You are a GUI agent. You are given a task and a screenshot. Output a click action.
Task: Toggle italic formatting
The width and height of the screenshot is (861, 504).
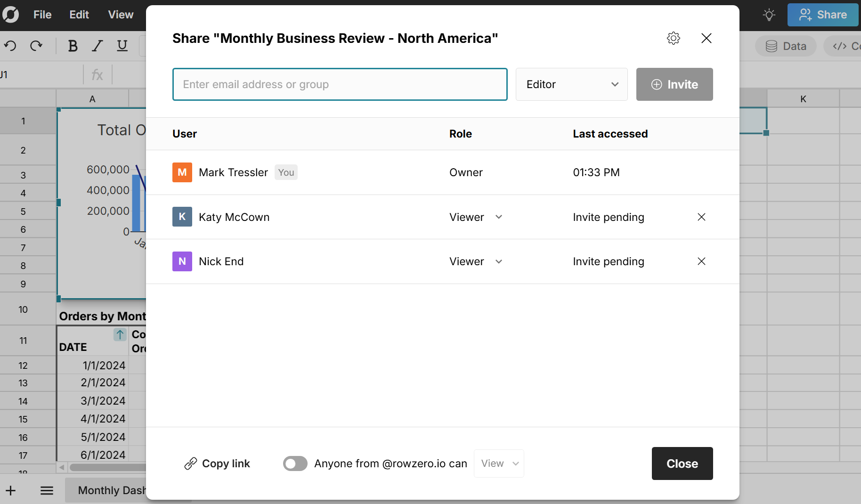coord(97,46)
